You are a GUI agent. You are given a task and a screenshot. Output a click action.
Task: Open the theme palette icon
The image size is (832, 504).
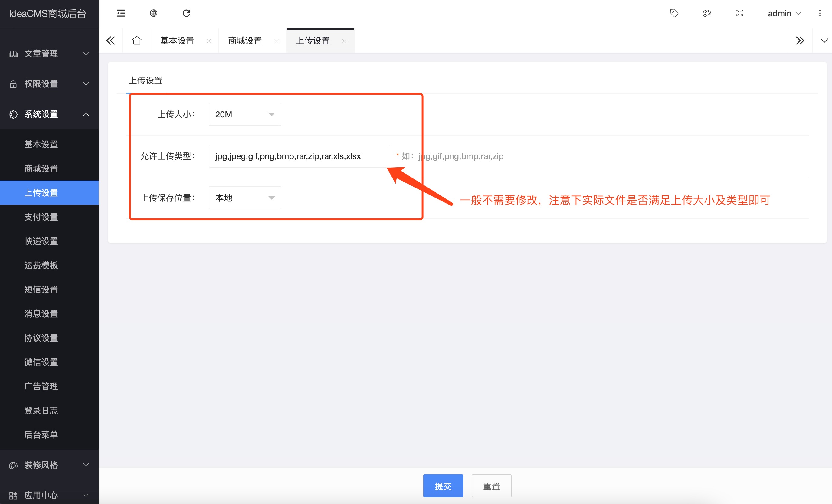tap(707, 13)
